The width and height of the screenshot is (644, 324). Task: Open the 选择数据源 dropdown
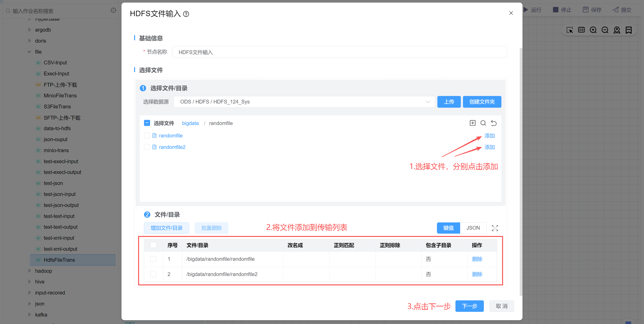304,102
